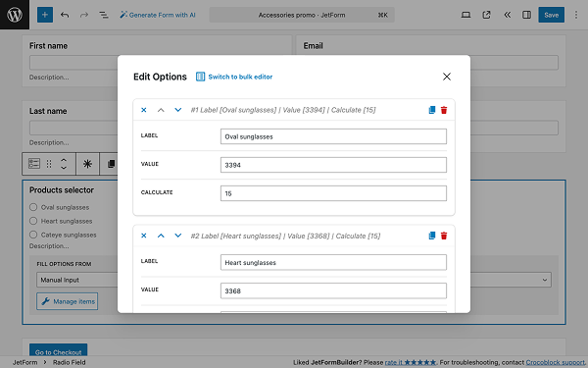Open the Fill Options From dropdown
Viewport: 588px width, 368px height.
[294, 280]
